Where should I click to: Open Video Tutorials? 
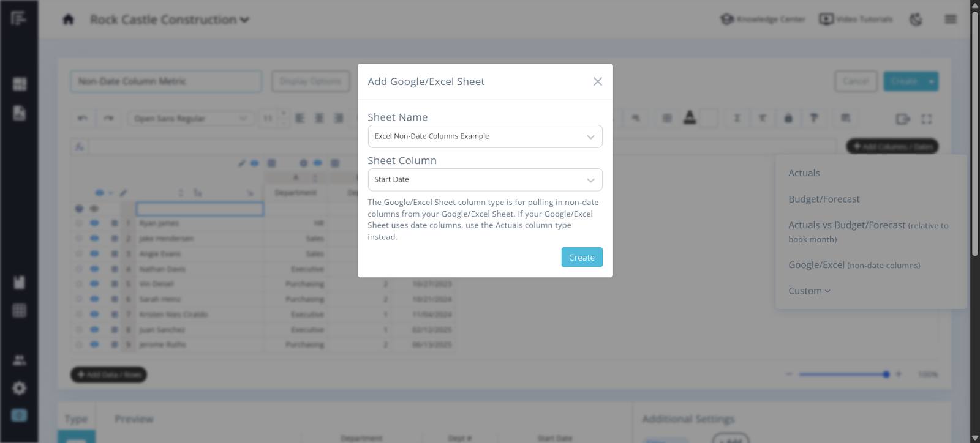coord(856,20)
